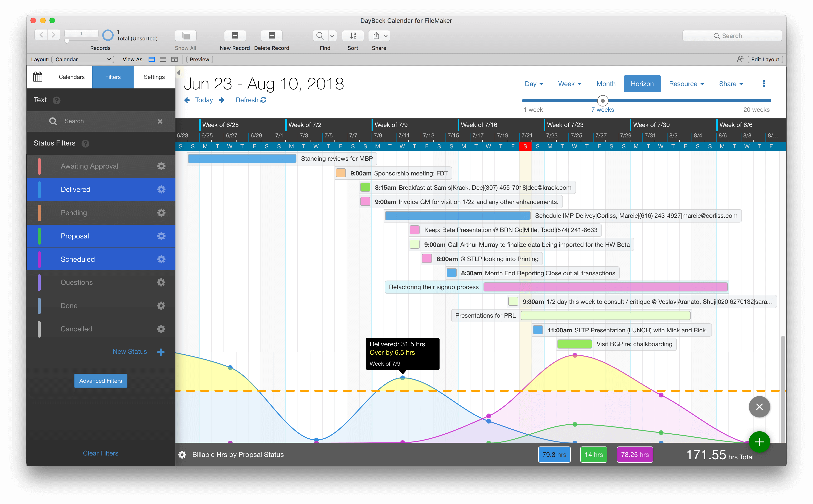Open the Resource view dropdown
Viewport: 813px width, 504px height.
(686, 84)
